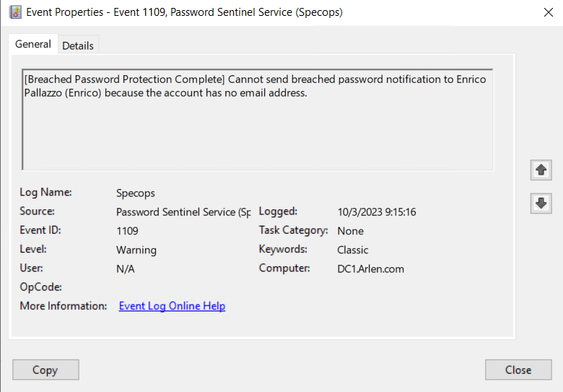The width and height of the screenshot is (563, 392).
Task: Click the Event Viewer icon in title bar
Action: point(15,12)
